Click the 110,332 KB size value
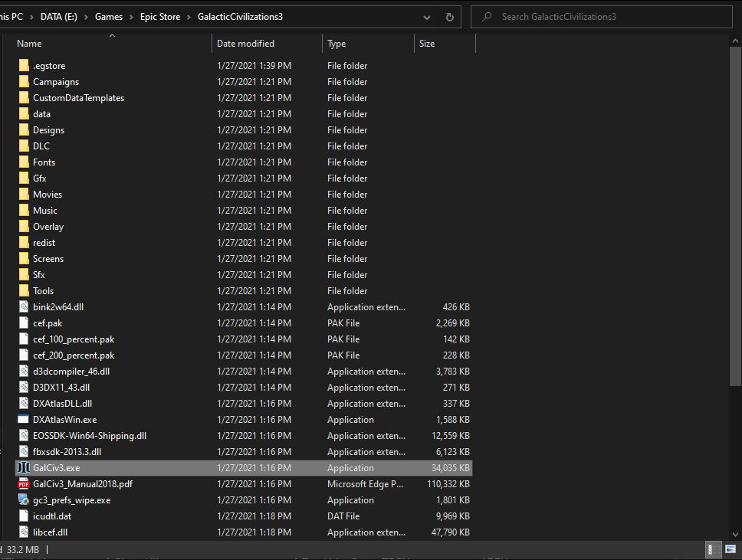Screen dimensions: 742x560 tap(448, 484)
